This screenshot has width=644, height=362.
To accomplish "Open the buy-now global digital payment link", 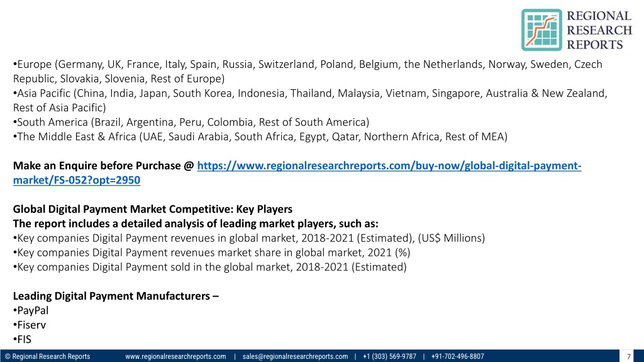I will [297, 173].
